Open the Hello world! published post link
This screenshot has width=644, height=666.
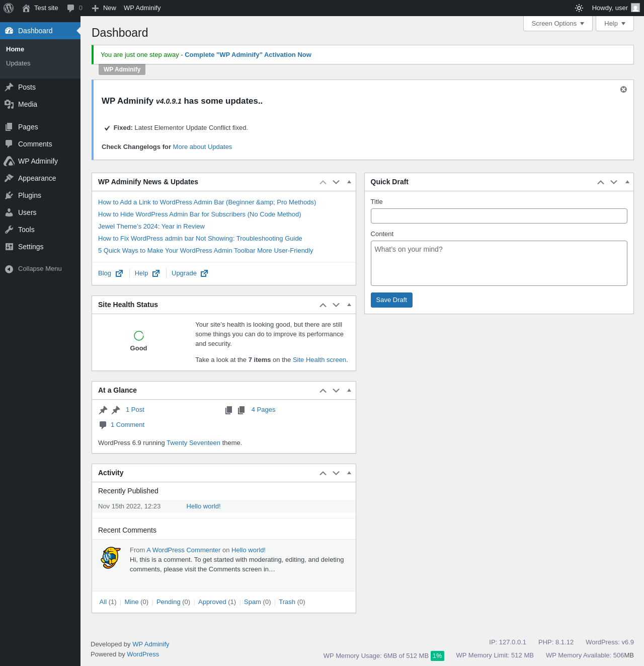click(x=203, y=506)
